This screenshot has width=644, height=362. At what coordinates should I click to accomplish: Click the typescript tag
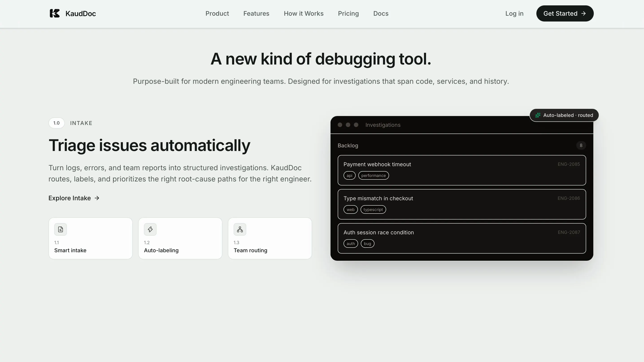click(x=373, y=210)
